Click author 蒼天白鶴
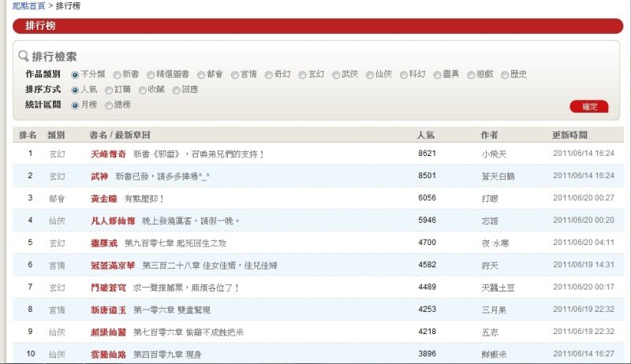Image resolution: width=631 pixels, height=364 pixels. [498, 176]
